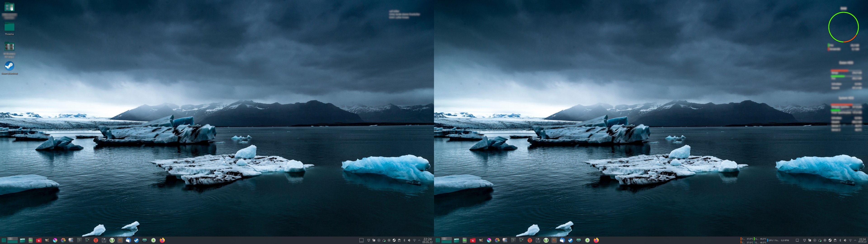Open Wi-Fi network tray icon on left monitor
Viewport: 868px width, 244px height.
pos(415,240)
